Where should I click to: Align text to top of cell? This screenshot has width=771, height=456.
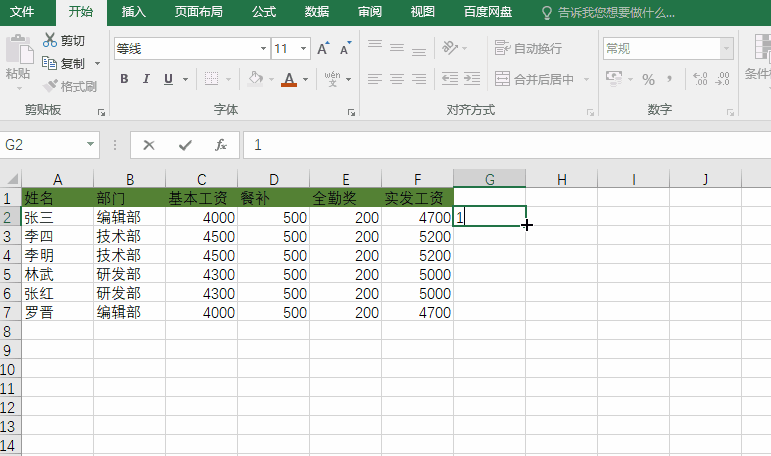pos(375,46)
